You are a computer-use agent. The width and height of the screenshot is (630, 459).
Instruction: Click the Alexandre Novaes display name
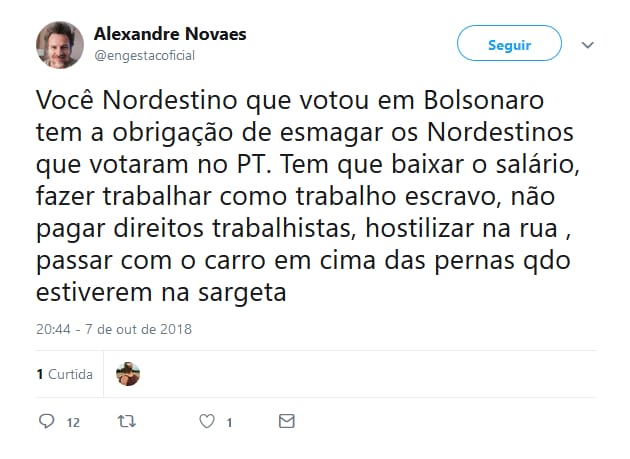click(170, 34)
